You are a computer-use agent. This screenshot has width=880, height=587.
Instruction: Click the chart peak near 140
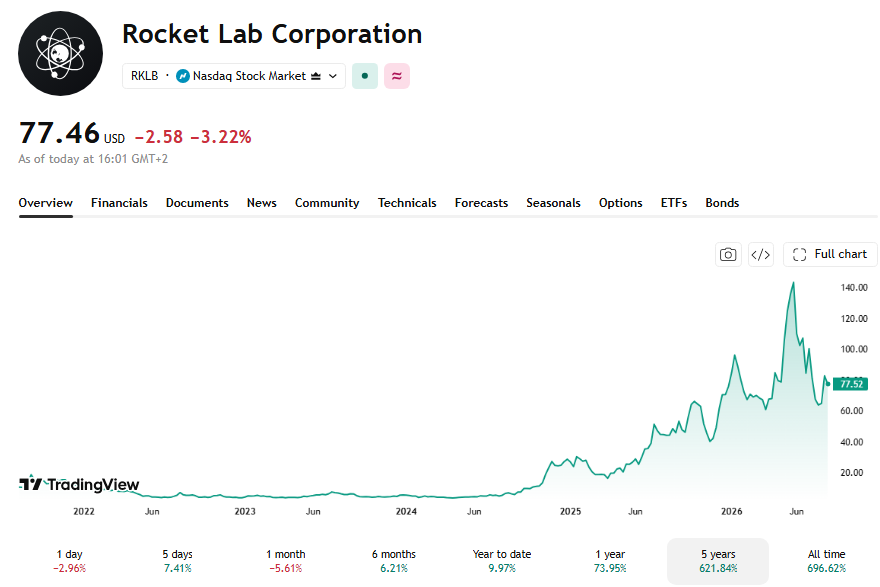click(x=793, y=283)
